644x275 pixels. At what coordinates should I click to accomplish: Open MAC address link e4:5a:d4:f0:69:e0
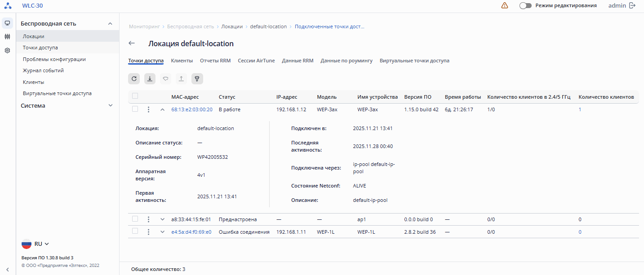point(191,232)
